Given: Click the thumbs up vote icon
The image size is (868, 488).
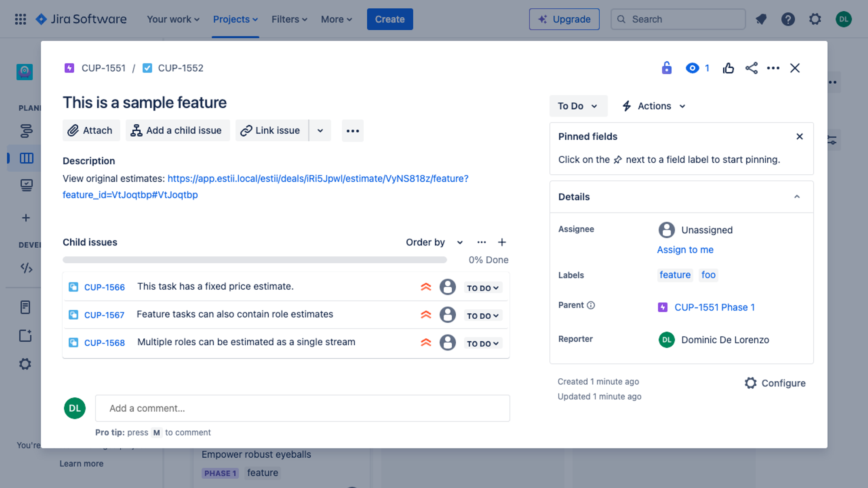Looking at the screenshot, I should pos(728,68).
